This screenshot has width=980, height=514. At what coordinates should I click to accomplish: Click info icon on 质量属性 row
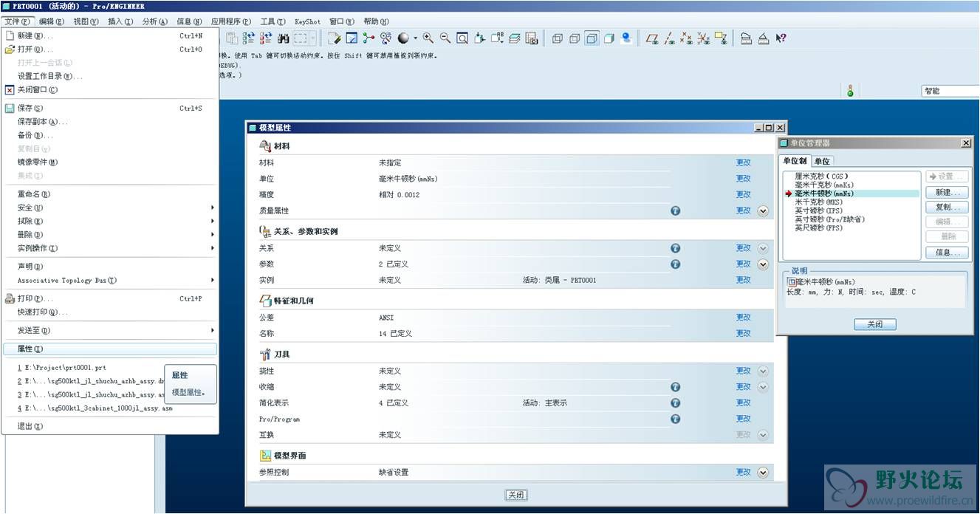(x=675, y=210)
